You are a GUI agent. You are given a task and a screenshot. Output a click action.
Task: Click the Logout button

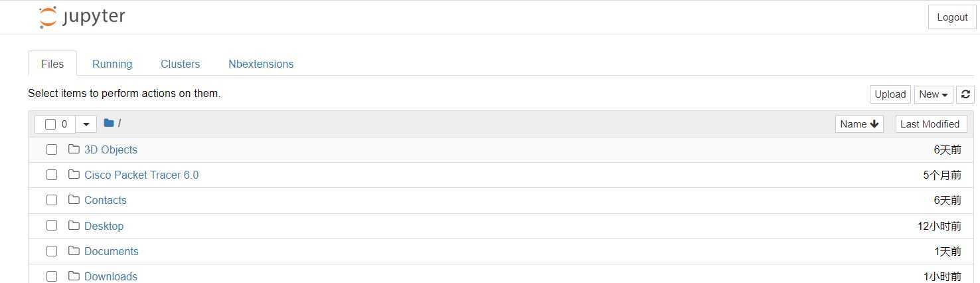[952, 17]
